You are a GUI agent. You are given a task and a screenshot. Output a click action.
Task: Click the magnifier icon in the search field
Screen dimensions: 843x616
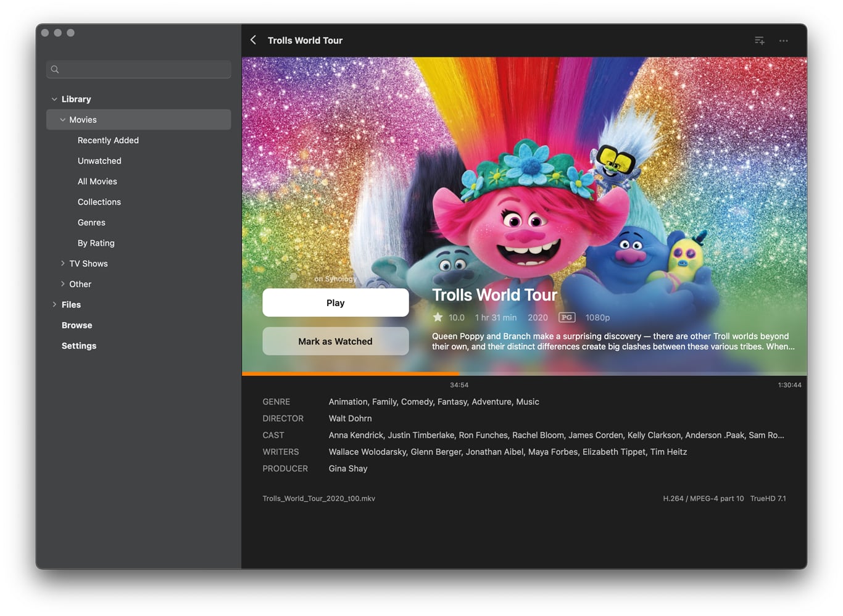click(55, 69)
